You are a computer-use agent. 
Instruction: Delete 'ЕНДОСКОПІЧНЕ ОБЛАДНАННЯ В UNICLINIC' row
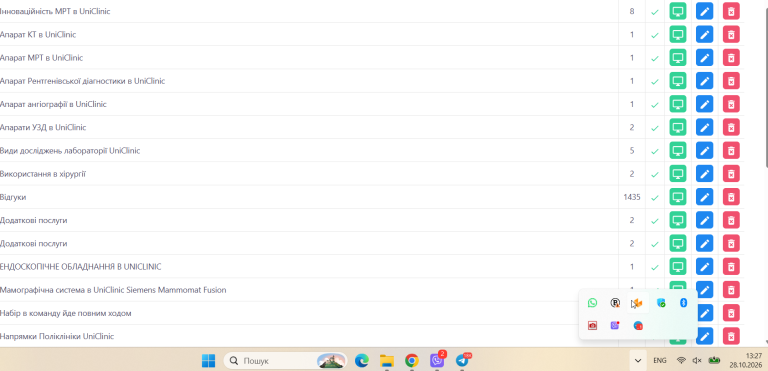click(731, 267)
